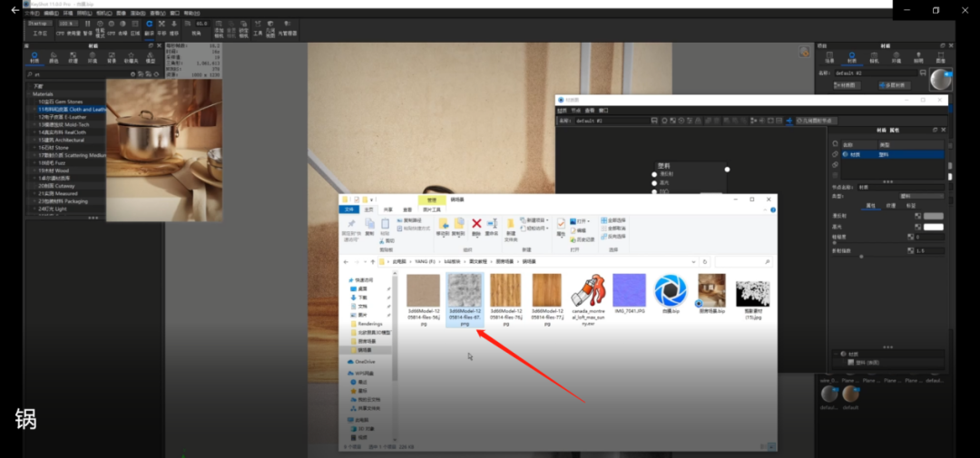Open the Tools (工具) toolbar icon
This screenshot has width=980, height=458.
point(258,25)
